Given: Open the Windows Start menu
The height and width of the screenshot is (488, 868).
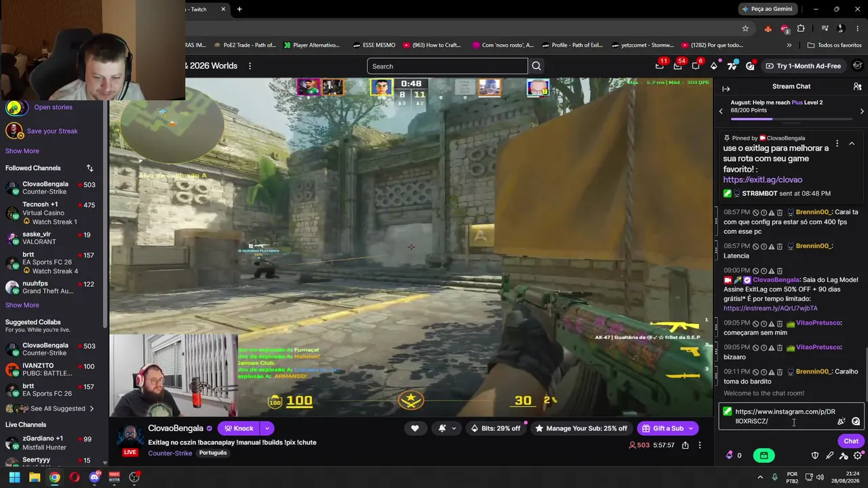Looking at the screenshot, I should tap(14, 477).
